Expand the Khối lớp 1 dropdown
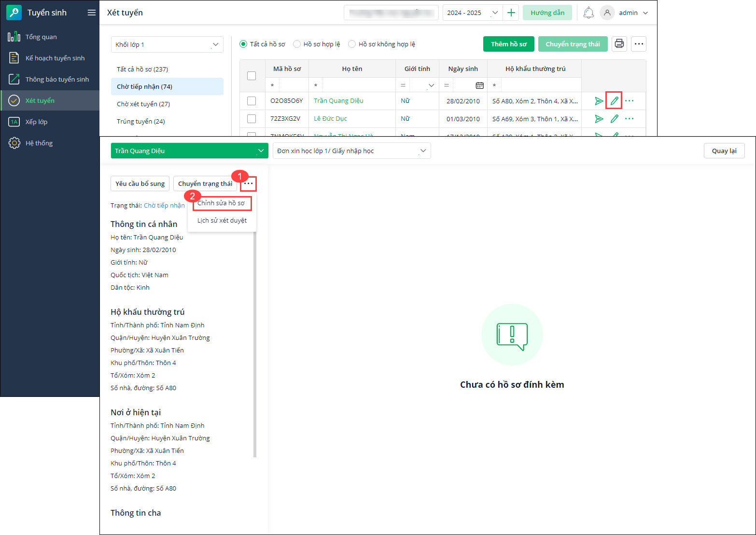Viewport: 756px width, 535px height. pos(167,44)
